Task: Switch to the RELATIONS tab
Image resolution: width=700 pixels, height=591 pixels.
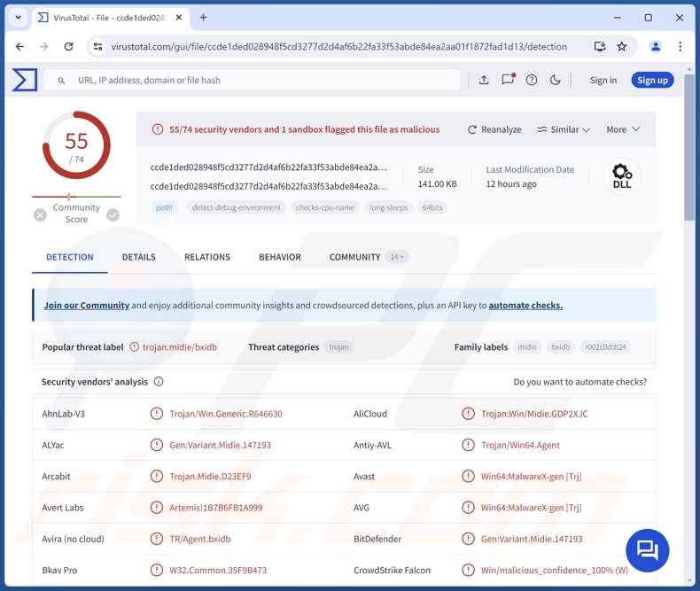Action: point(207,257)
